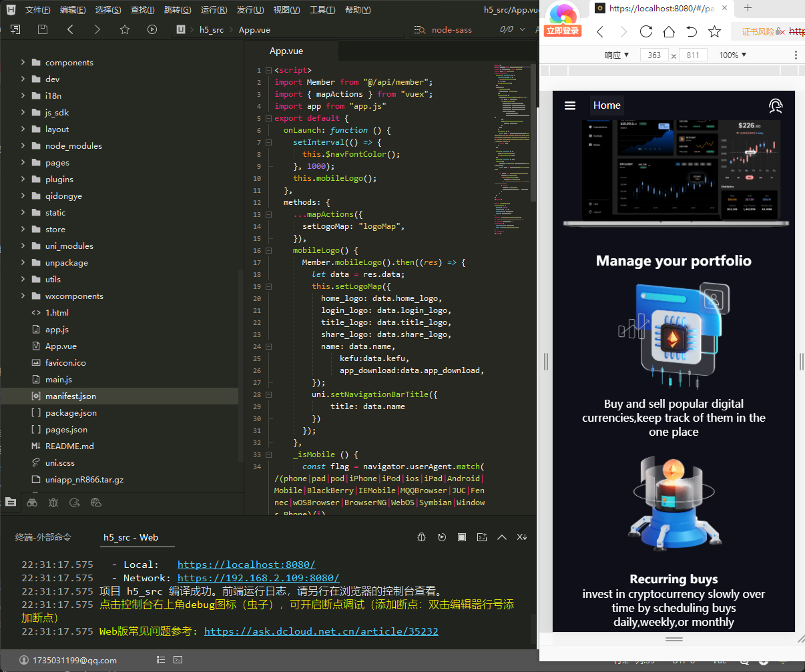Click the browser home icon
Viewport: 805px width, 672px height.
669,31
